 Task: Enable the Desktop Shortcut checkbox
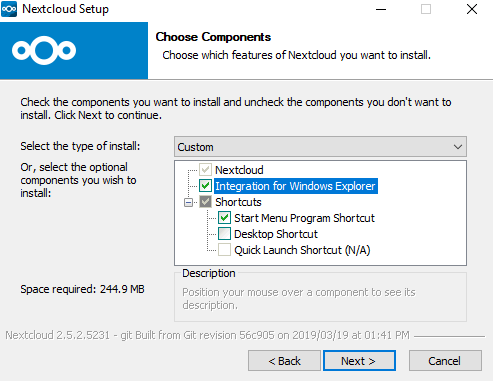tap(224, 234)
